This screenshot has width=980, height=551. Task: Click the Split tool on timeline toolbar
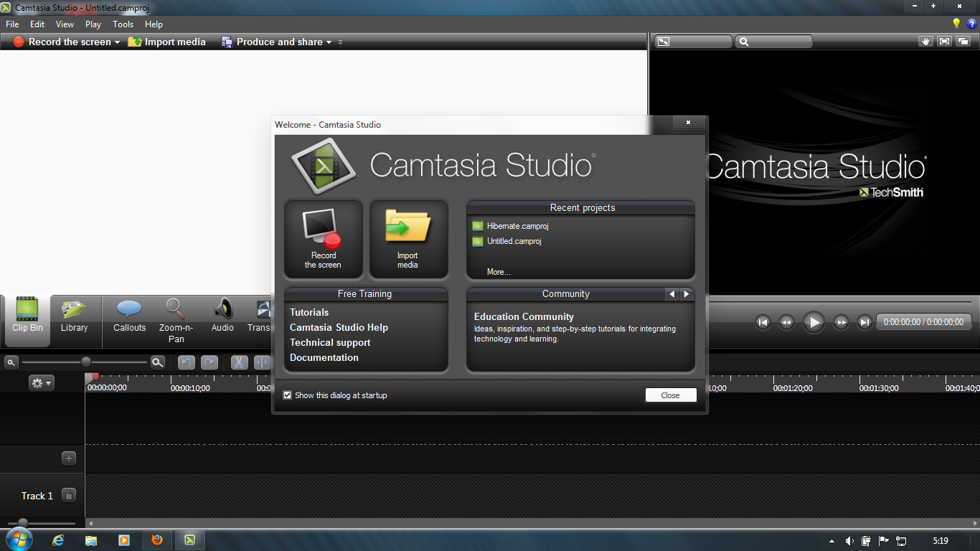click(x=262, y=362)
